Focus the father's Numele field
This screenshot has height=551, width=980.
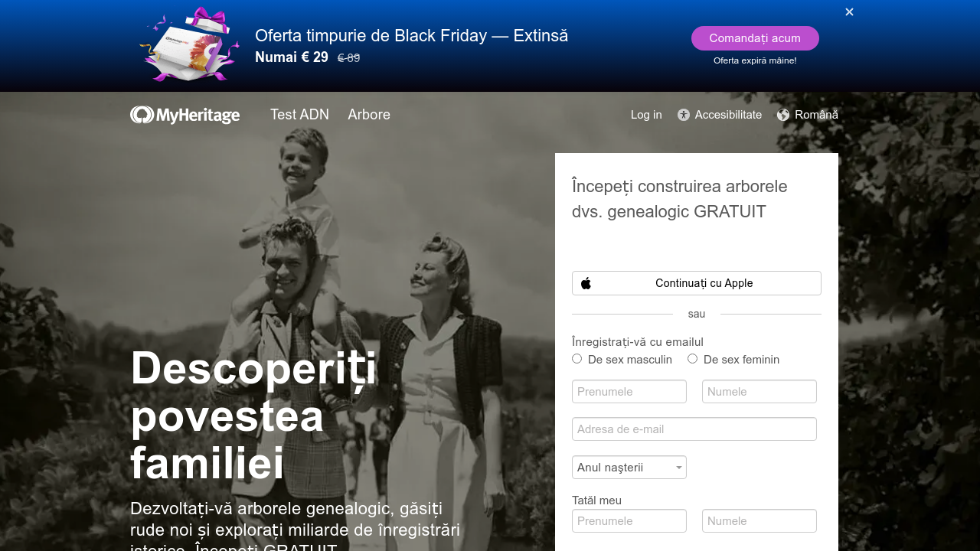pyautogui.click(x=759, y=521)
